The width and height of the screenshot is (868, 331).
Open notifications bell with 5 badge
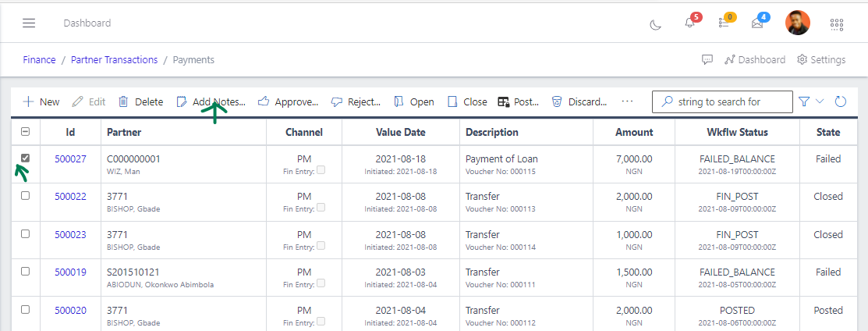point(689,23)
